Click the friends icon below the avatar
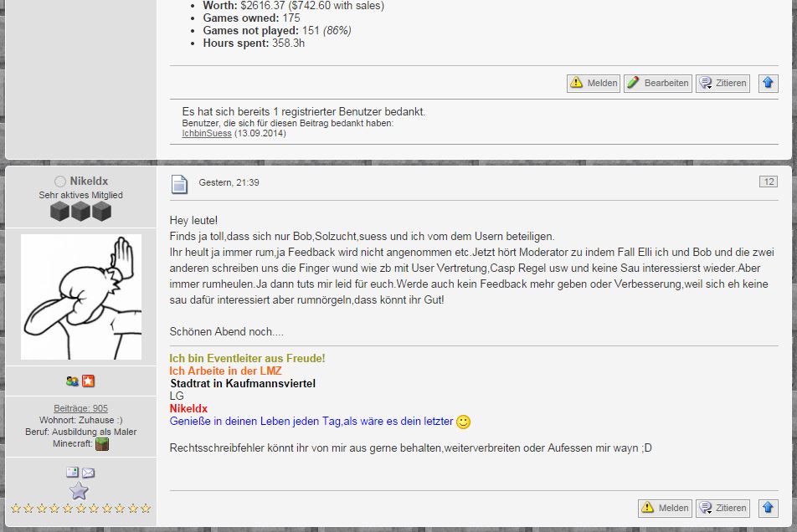The height and width of the screenshot is (532, 797). 72,381
